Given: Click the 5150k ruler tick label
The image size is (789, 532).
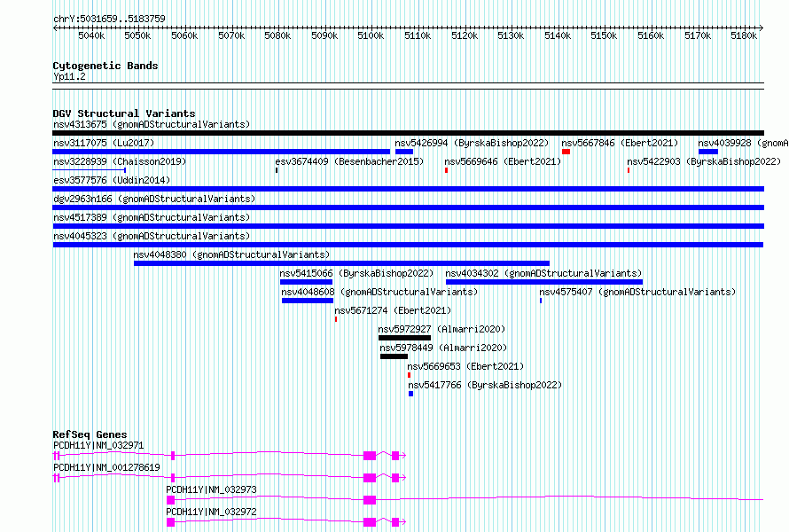Looking at the screenshot, I should pyautogui.click(x=604, y=35).
